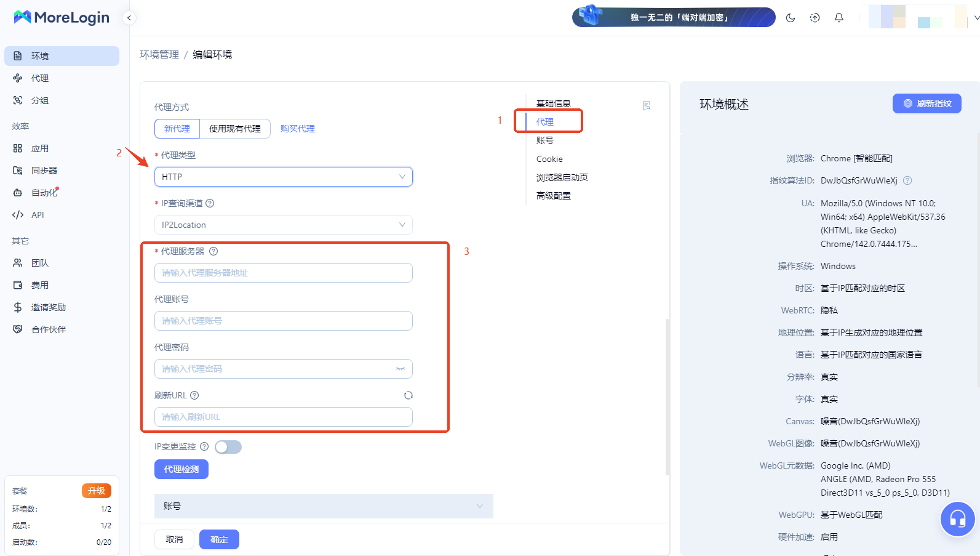Enable the IP变更监控 switch

(x=228, y=447)
